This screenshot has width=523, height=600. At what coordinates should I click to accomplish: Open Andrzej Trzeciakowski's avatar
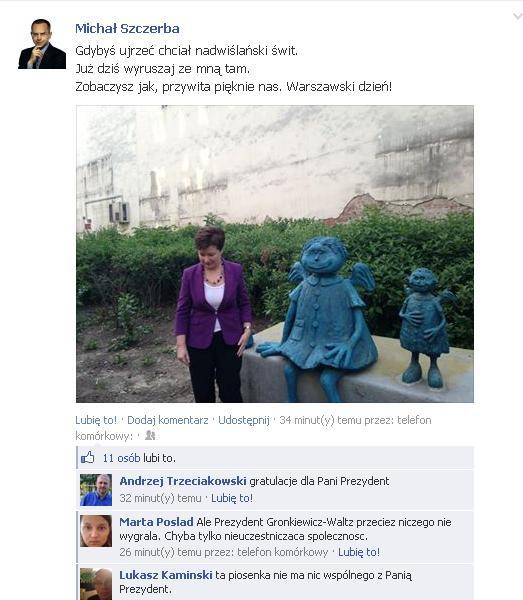tap(96, 490)
